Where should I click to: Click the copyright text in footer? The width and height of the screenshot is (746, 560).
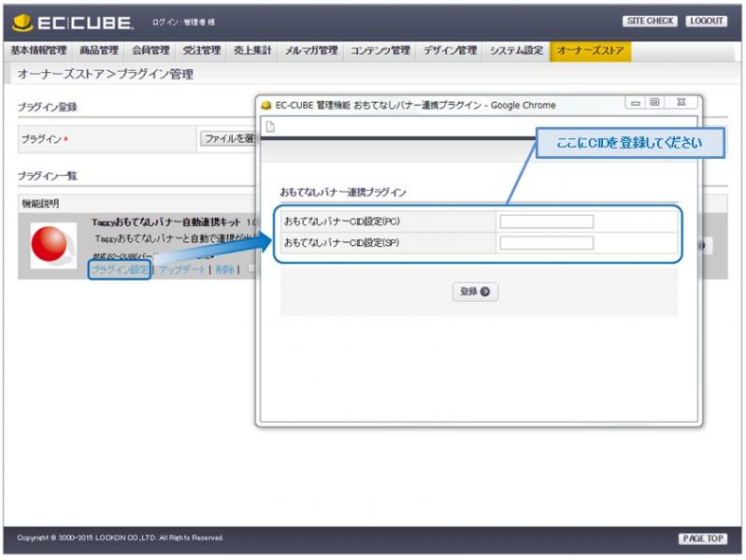point(121,538)
